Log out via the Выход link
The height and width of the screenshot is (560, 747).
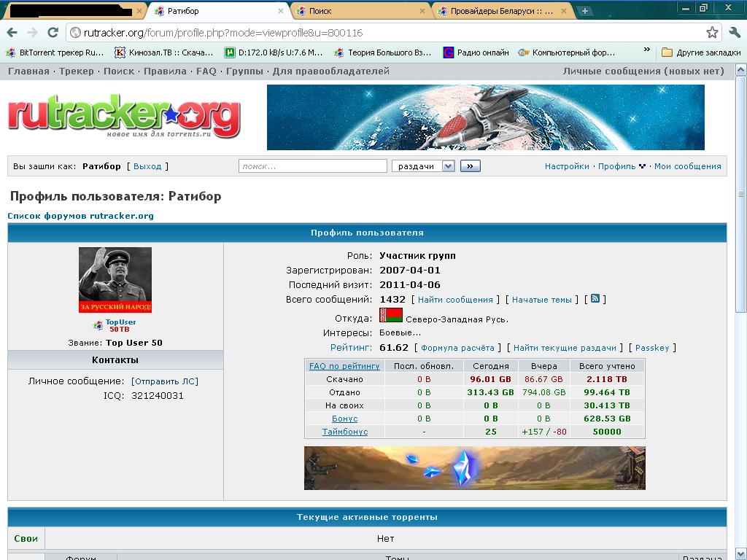(147, 166)
